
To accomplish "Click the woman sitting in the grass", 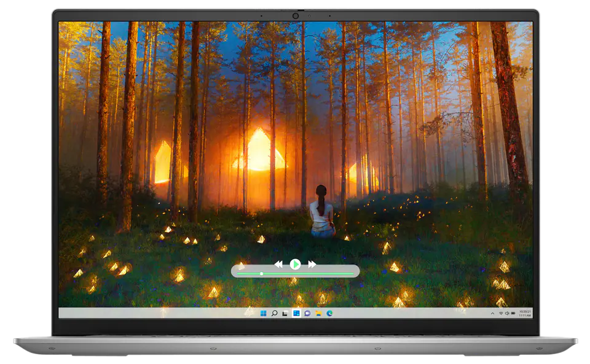I will tap(320, 212).
